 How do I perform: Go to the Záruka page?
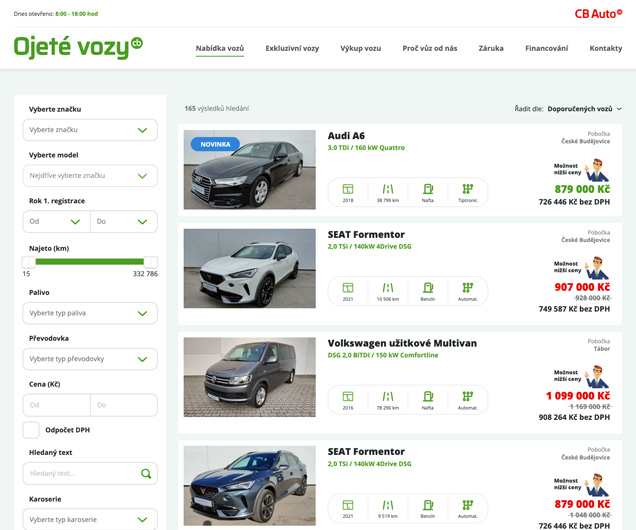tap(491, 48)
